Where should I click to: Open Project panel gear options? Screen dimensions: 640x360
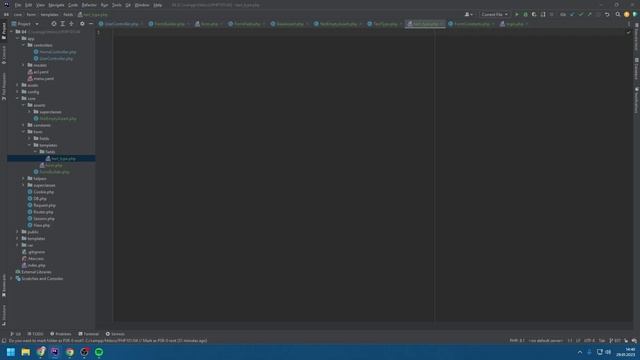click(82, 24)
